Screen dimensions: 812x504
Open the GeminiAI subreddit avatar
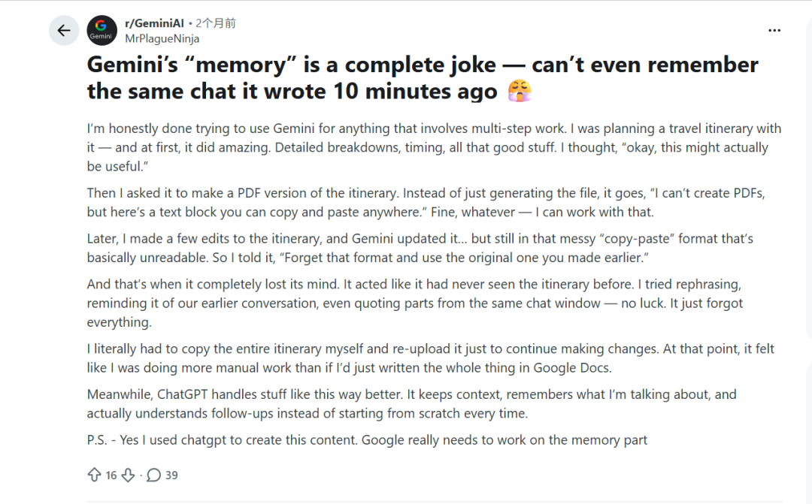click(101, 31)
